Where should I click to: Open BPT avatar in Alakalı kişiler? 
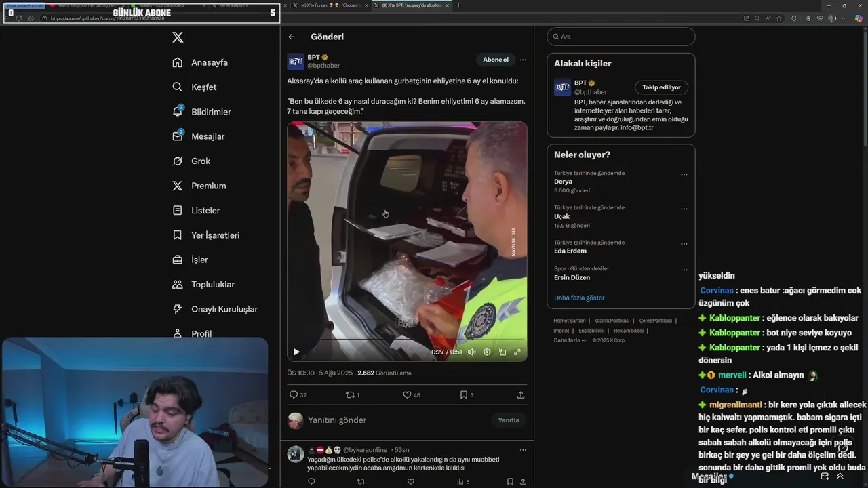tap(562, 87)
